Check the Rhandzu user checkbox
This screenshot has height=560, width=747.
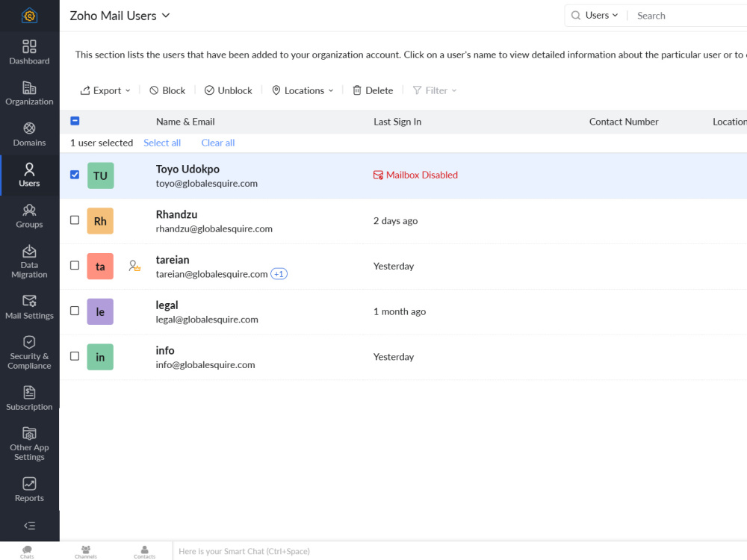75,220
